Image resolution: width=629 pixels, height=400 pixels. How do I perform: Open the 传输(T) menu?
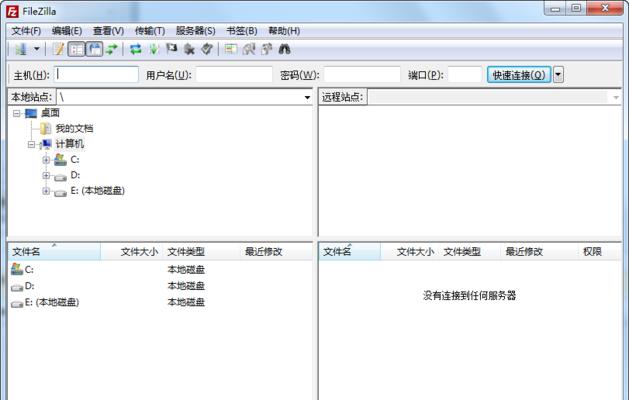[150, 31]
